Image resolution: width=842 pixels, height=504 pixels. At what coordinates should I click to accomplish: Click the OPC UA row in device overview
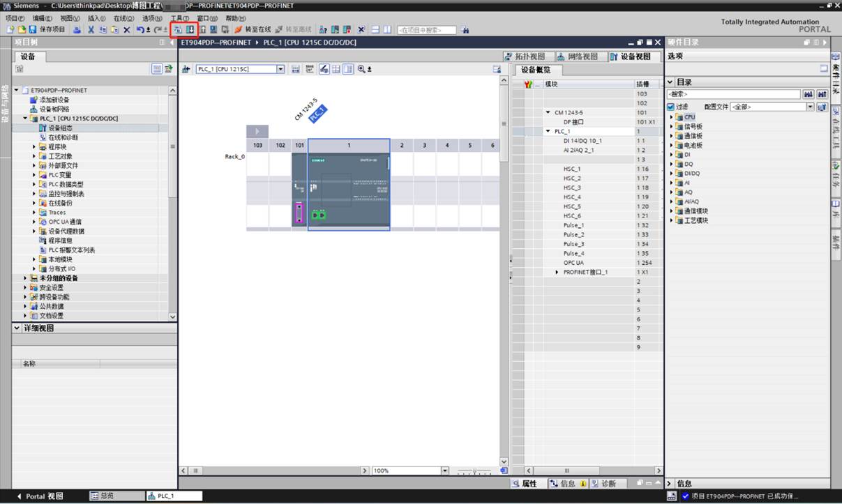[x=587, y=263]
